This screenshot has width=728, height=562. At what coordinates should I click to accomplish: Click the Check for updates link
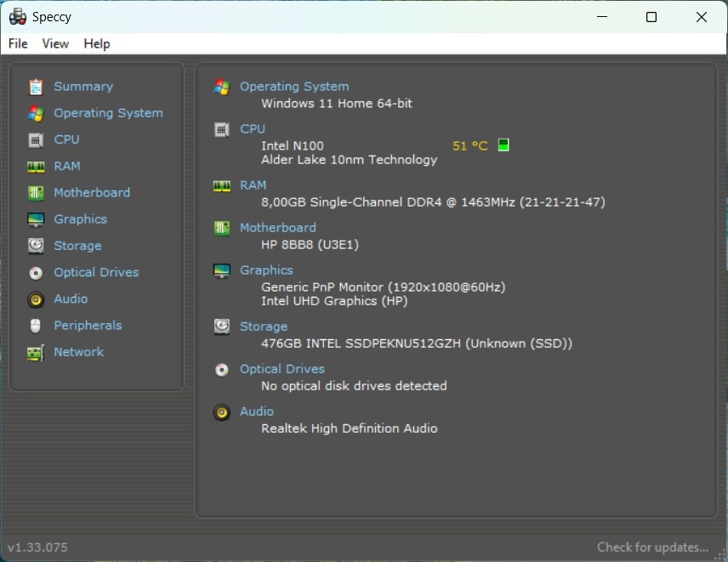click(651, 547)
